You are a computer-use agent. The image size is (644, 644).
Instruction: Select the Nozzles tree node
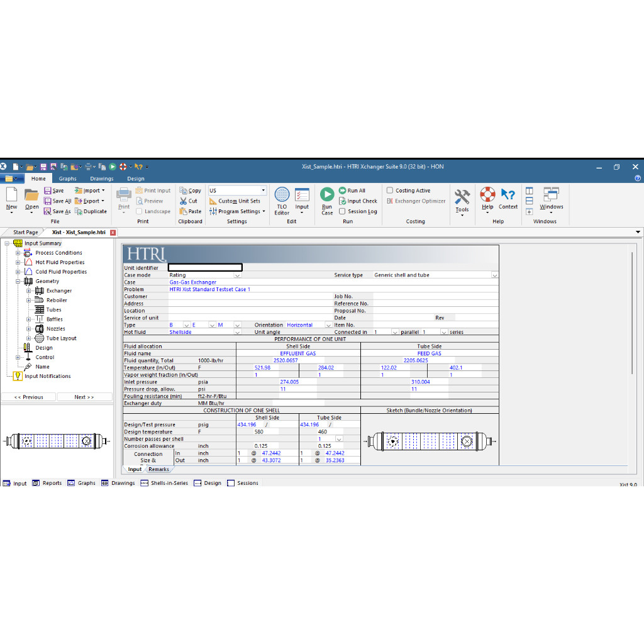point(56,328)
